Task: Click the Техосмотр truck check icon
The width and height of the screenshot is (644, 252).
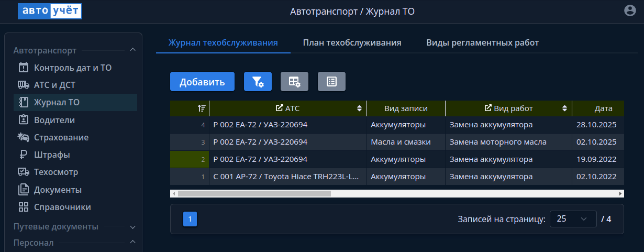Action: [x=23, y=172]
